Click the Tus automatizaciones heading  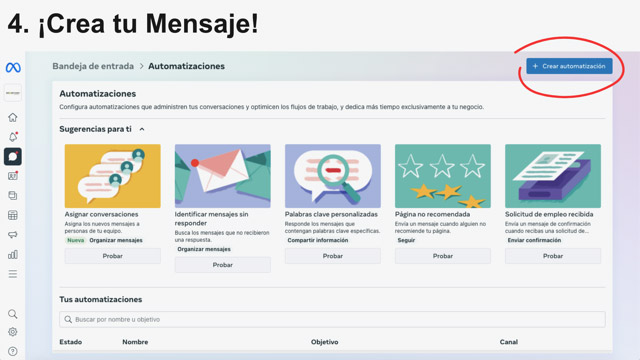(100, 300)
